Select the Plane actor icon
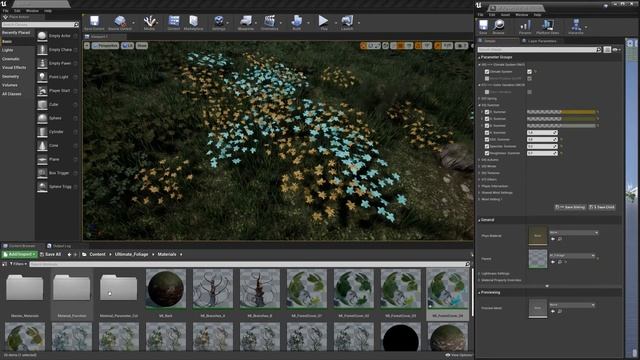Image resolution: width=640 pixels, height=360 pixels. [x=42, y=159]
